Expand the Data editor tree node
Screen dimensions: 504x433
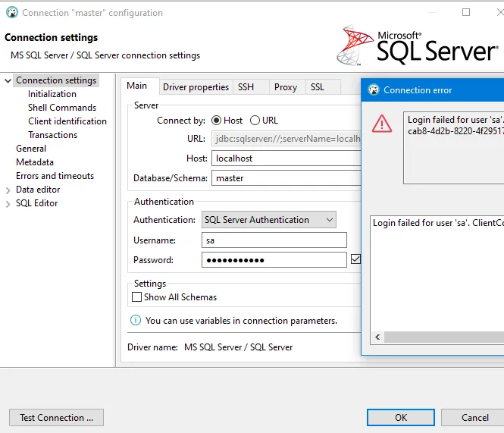coord(8,190)
